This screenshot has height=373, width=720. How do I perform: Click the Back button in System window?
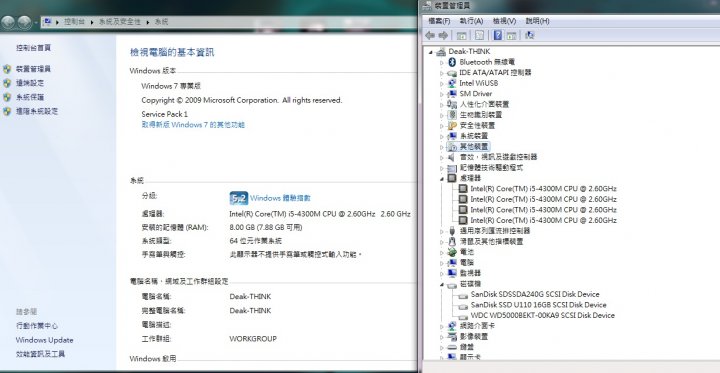click(8, 22)
